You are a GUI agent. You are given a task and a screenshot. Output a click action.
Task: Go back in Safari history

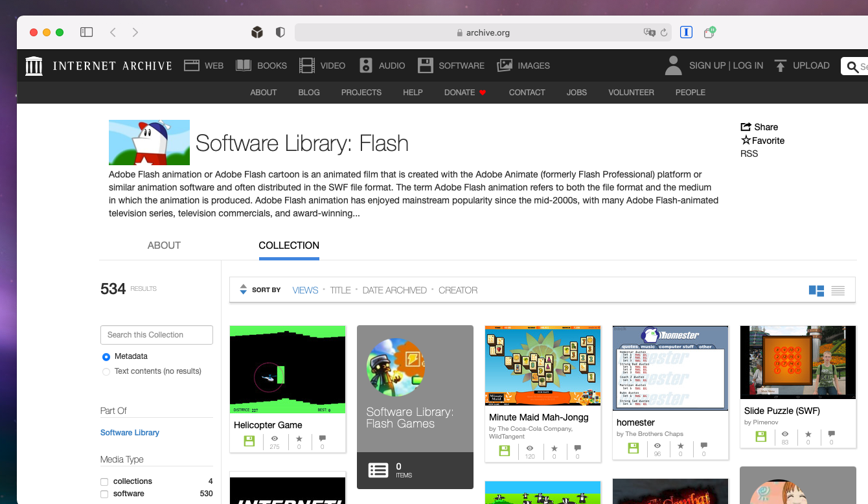[x=113, y=32]
